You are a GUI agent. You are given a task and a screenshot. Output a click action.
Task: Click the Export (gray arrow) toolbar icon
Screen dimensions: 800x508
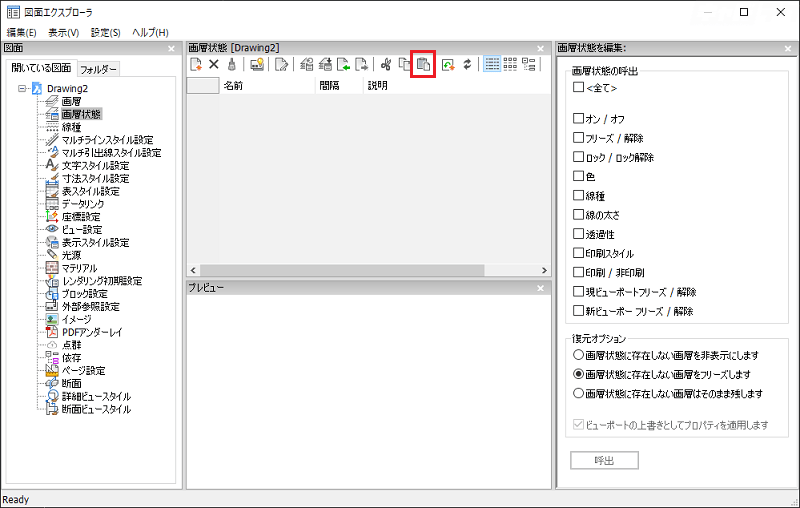pos(361,64)
